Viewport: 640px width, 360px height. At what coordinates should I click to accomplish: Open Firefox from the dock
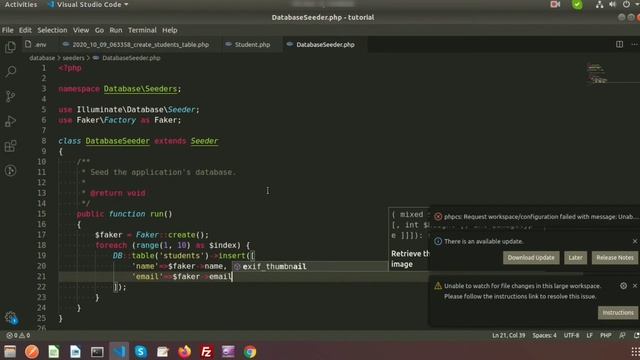tap(184, 351)
